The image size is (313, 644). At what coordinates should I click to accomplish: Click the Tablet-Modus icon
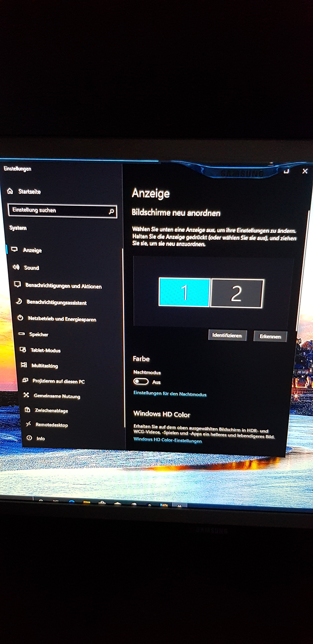23,349
